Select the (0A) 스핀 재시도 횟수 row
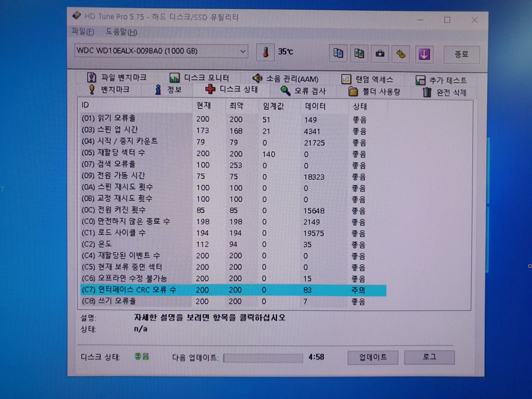This screenshot has width=532, height=399. [x=234, y=188]
